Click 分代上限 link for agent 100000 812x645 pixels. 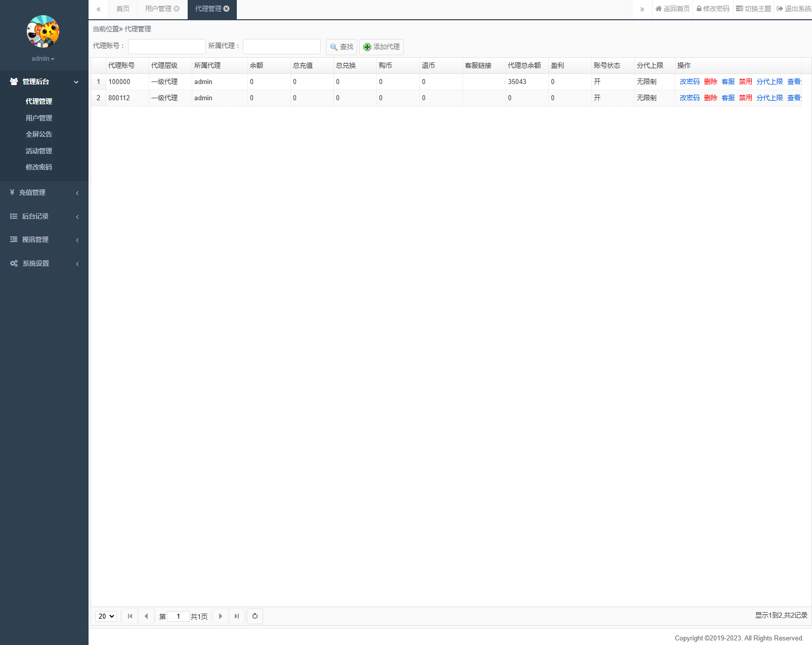pyautogui.click(x=770, y=82)
